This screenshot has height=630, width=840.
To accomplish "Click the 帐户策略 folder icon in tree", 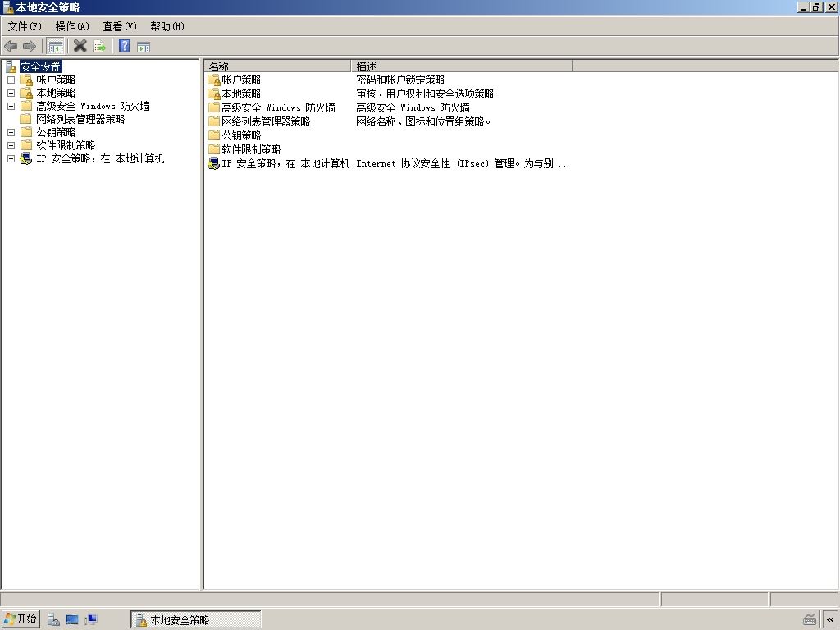I will click(26, 80).
